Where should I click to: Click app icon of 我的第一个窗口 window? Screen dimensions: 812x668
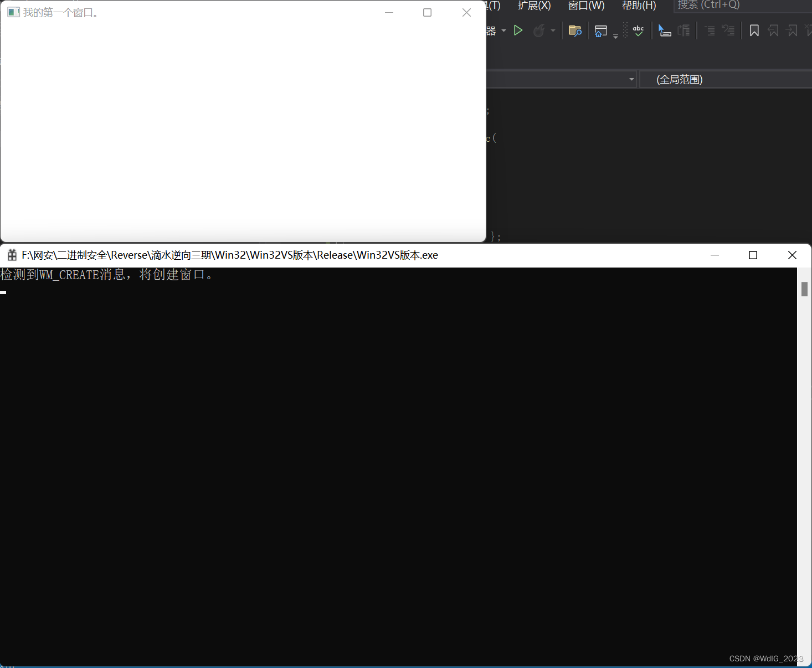click(13, 12)
